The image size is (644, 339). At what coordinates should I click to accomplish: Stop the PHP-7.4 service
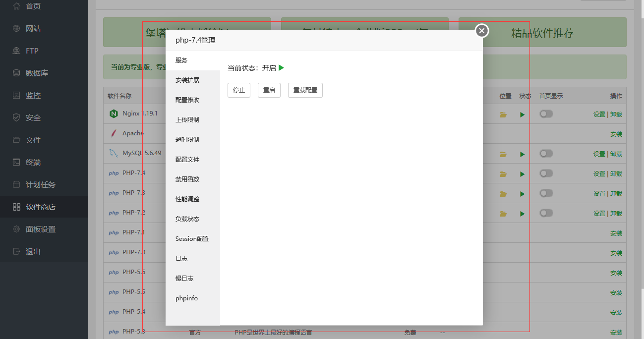click(x=239, y=90)
